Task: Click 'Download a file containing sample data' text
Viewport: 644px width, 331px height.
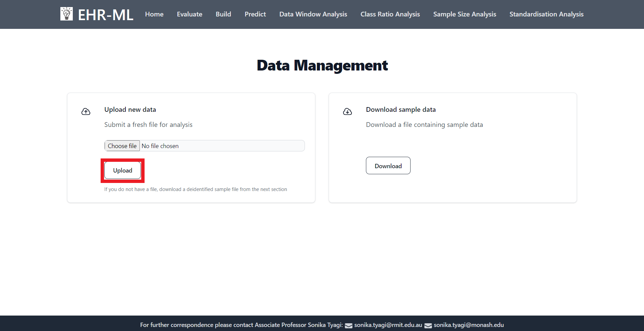Action: tap(424, 125)
